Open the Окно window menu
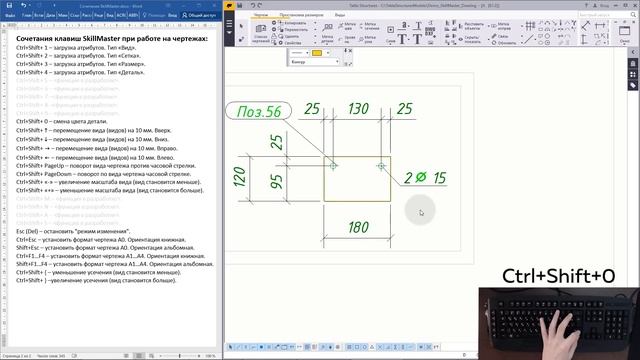Screen dimensions: 640x360 click(624, 33)
